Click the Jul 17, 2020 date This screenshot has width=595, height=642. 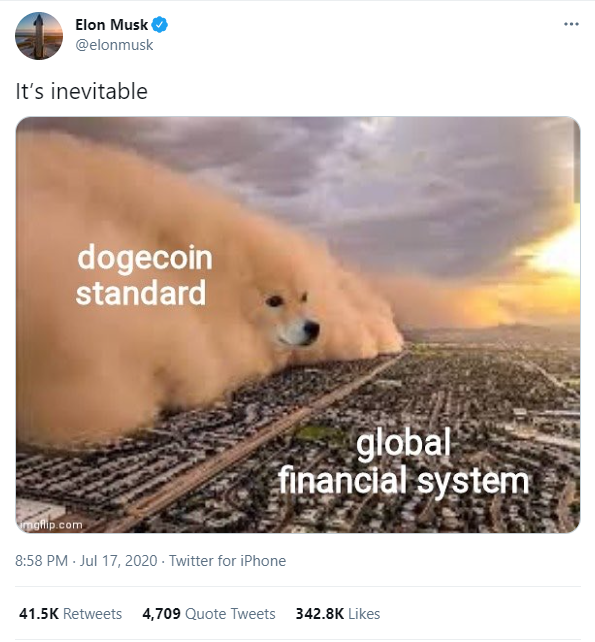(x=118, y=561)
